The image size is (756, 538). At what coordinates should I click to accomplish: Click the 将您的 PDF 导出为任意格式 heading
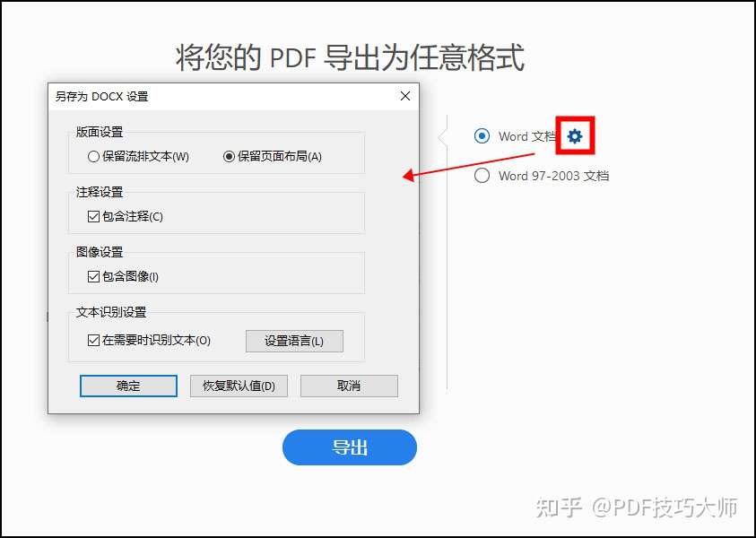[350, 57]
